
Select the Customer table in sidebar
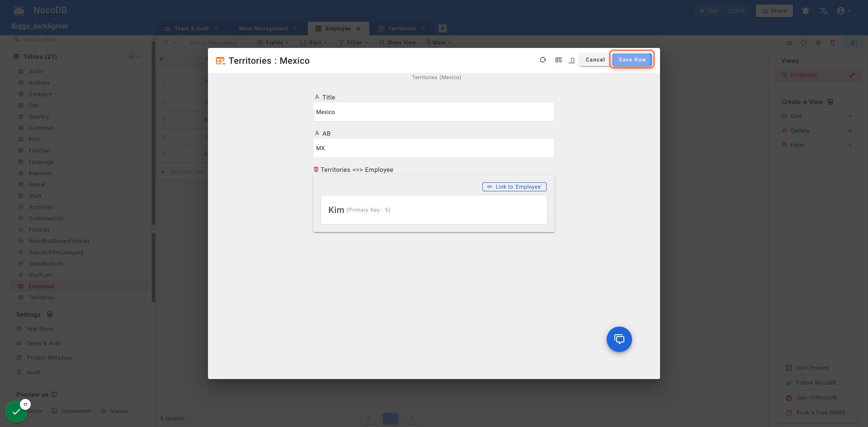(x=41, y=128)
